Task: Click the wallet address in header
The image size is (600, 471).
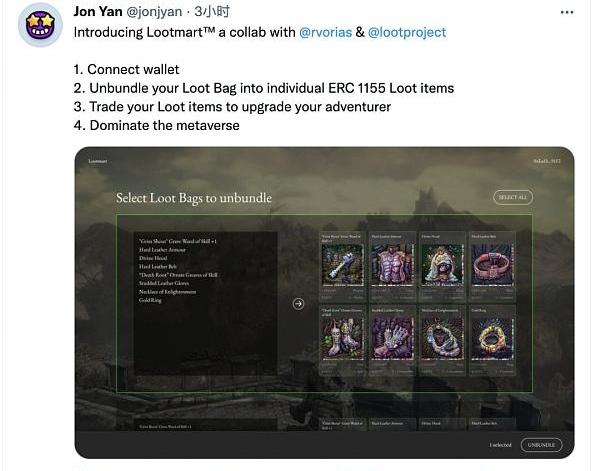Action: (547, 161)
